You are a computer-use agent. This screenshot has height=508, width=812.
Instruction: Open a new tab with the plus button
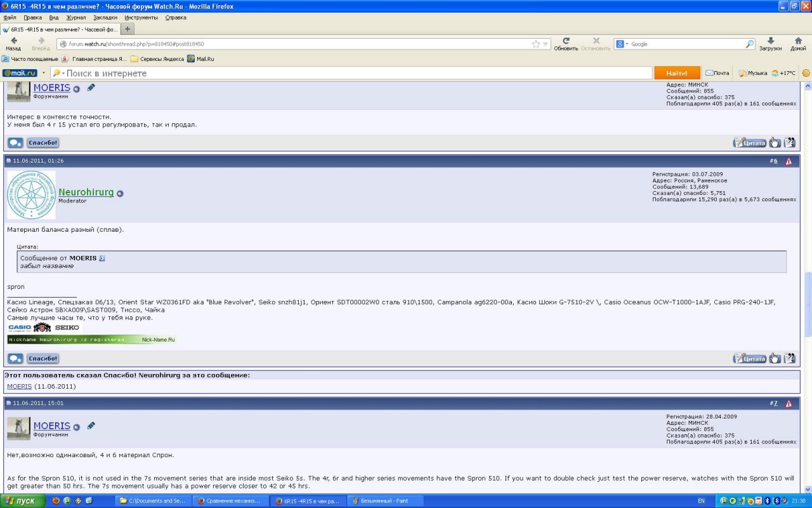[x=128, y=29]
